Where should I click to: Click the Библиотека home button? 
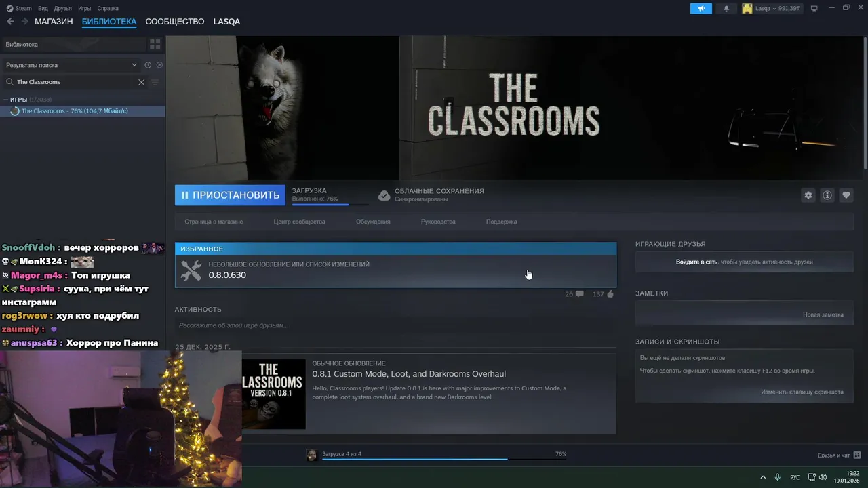pyautogui.click(x=73, y=44)
